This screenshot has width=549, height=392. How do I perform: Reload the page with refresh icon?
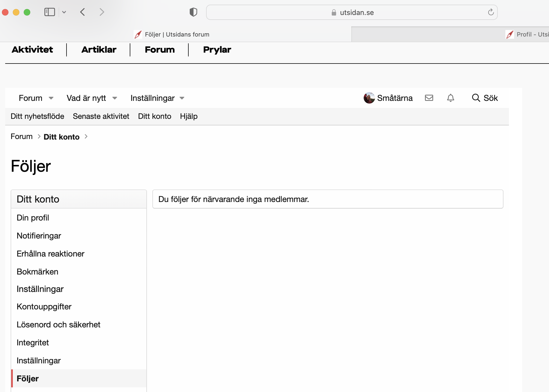(x=491, y=12)
